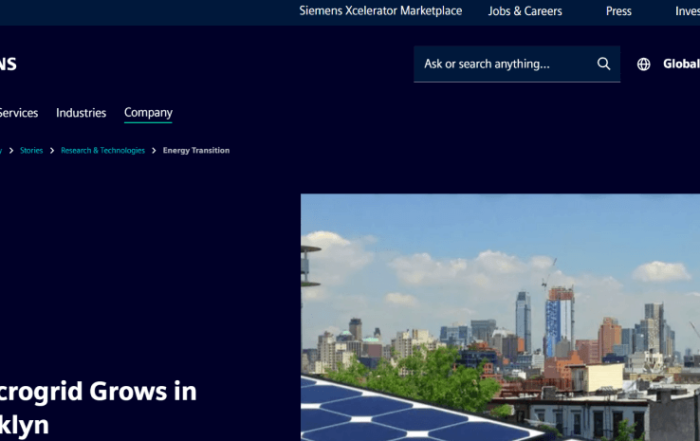Open the Company menu
Screen dimensions: 700x441
pos(148,113)
